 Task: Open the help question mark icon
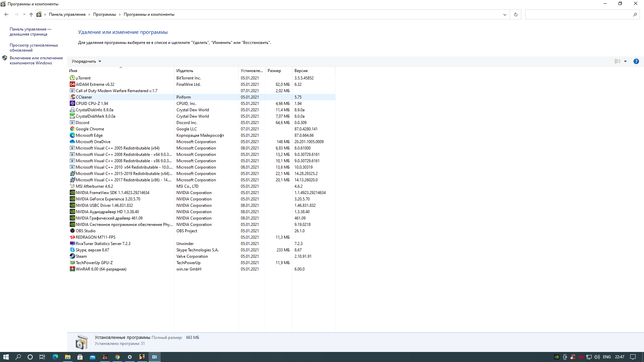click(x=636, y=61)
